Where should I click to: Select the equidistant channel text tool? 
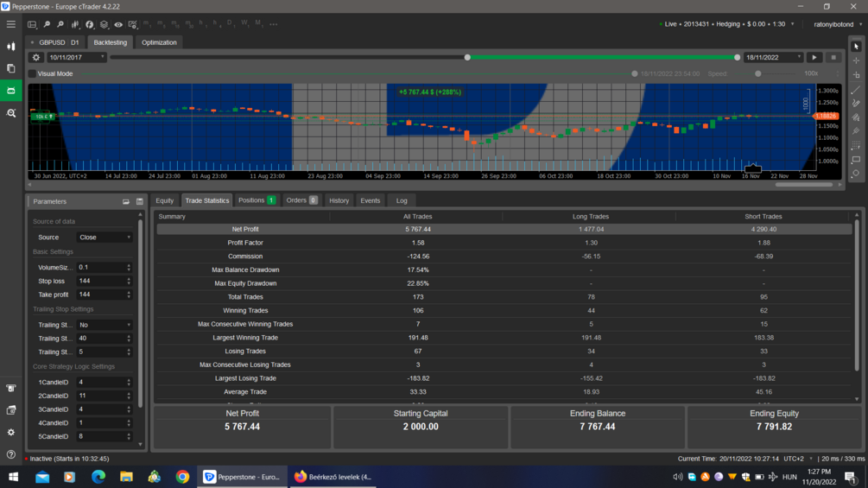pyautogui.click(x=856, y=117)
